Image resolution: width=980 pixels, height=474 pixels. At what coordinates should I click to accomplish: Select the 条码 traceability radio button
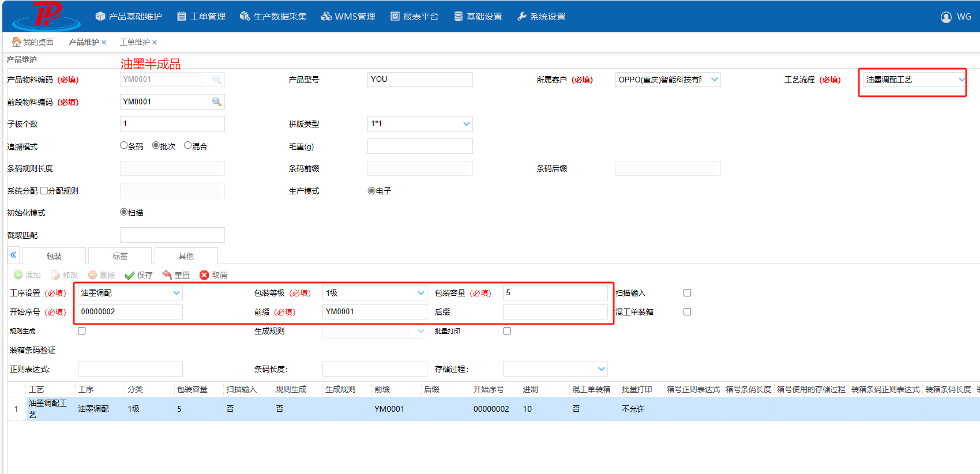(123, 145)
